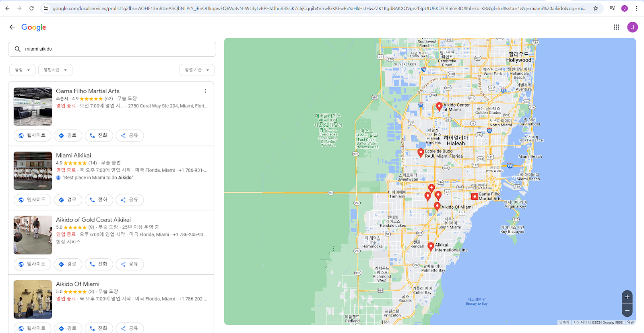Share the Aikido Of Miami listing
The height and width of the screenshot is (333, 644).
(x=130, y=328)
